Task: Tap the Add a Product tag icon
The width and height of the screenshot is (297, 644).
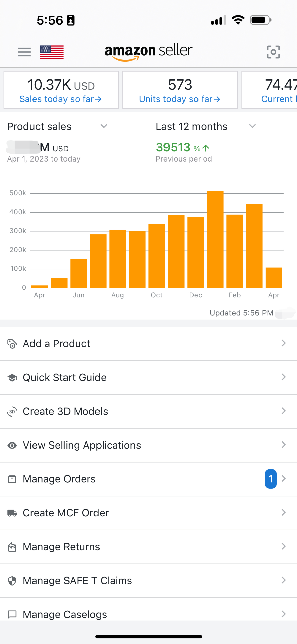Action: [12, 344]
